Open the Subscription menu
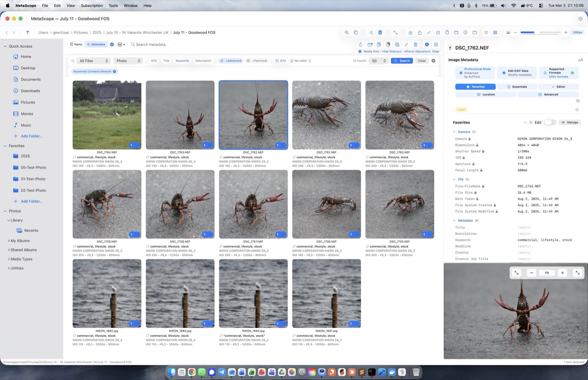The image size is (588, 380). pos(92,6)
